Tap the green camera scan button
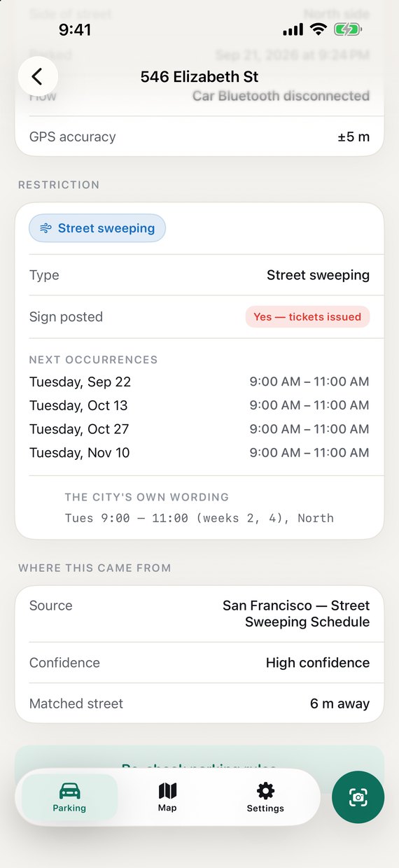 pos(358,797)
